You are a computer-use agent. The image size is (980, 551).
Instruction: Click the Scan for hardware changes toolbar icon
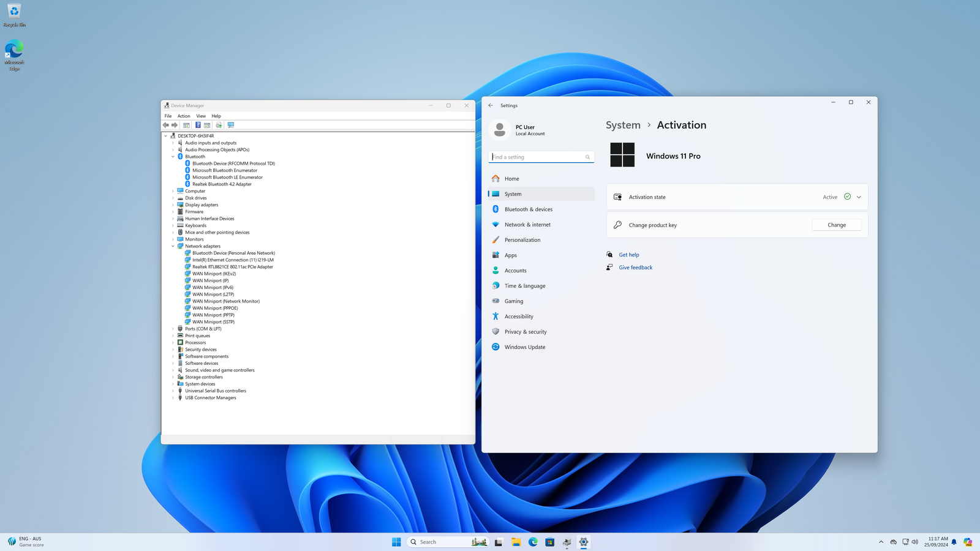219,125
